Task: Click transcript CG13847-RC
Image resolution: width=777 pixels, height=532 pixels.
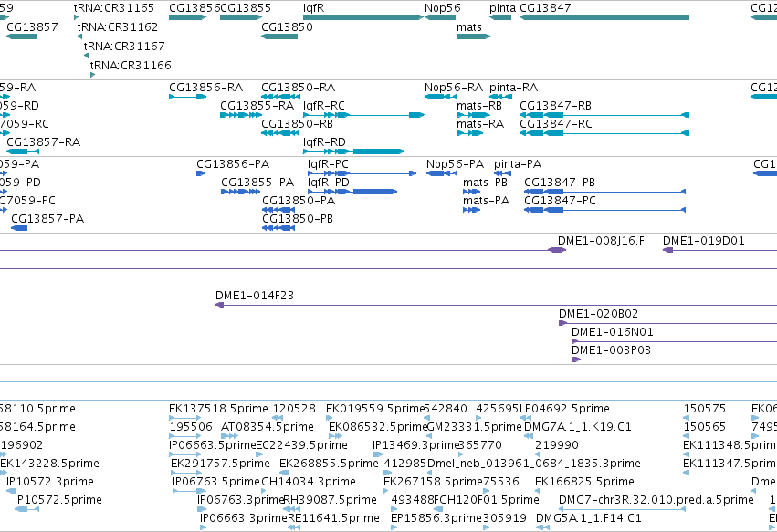Action: (x=604, y=133)
